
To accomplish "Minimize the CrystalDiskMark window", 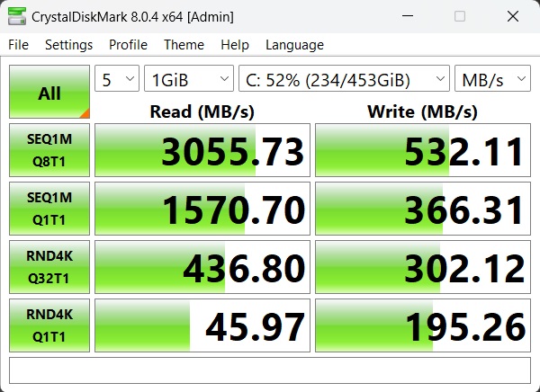I will [408, 16].
